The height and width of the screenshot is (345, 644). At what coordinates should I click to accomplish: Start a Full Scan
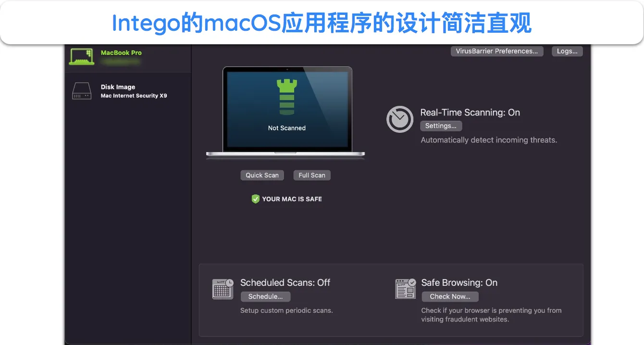coord(312,175)
